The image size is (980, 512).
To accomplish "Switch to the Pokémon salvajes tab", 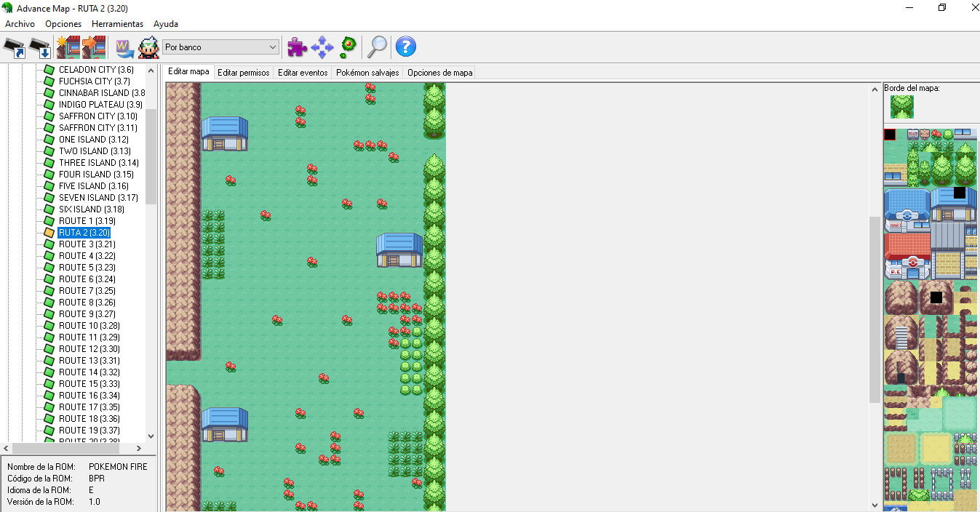I will pos(367,73).
